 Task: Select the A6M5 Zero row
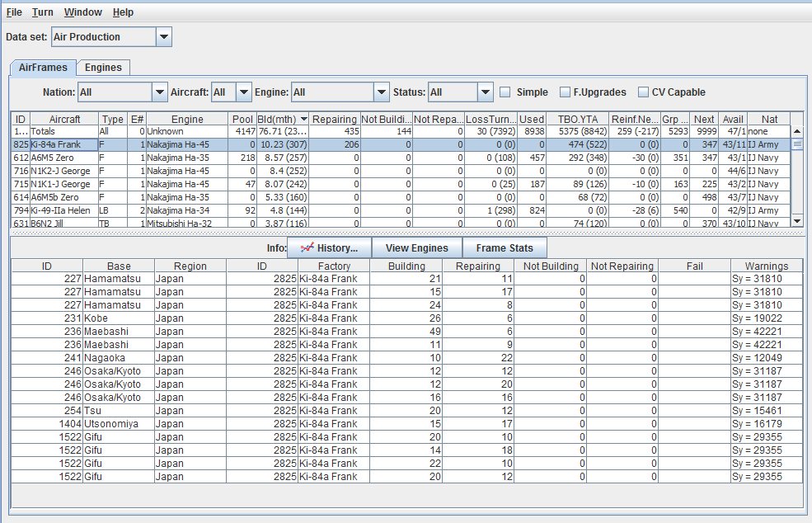[x=401, y=158]
